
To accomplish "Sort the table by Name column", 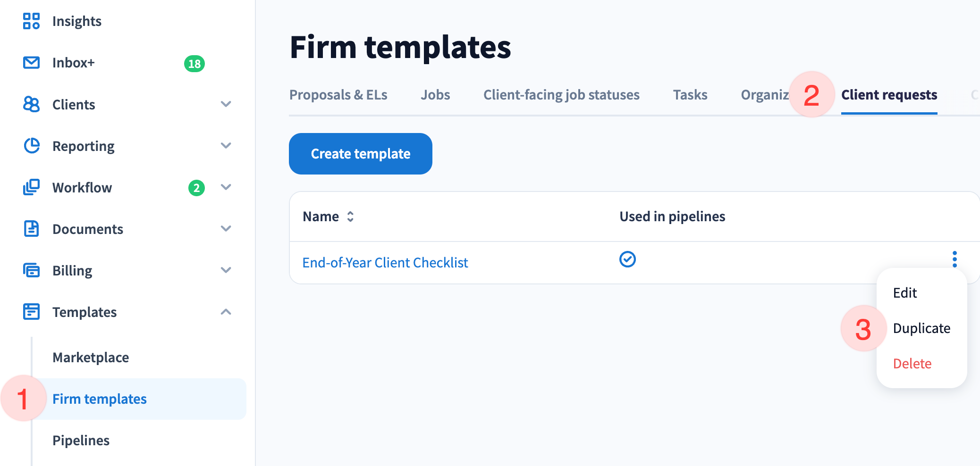I will 350,216.
